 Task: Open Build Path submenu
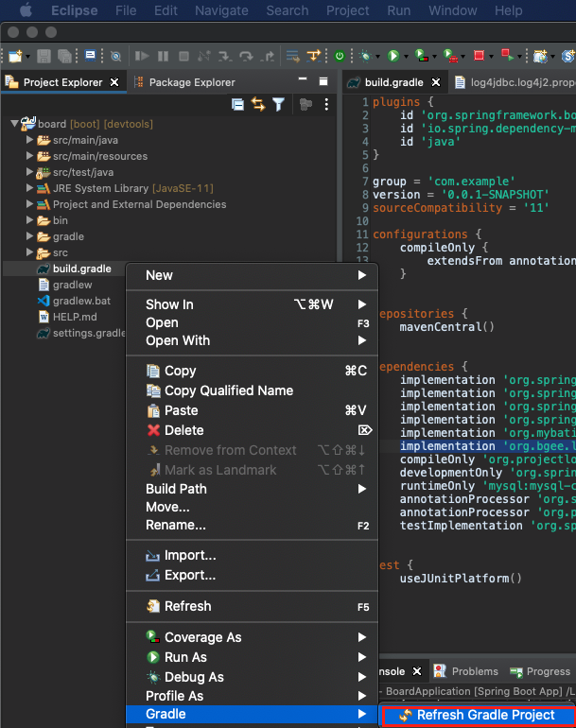(x=253, y=489)
